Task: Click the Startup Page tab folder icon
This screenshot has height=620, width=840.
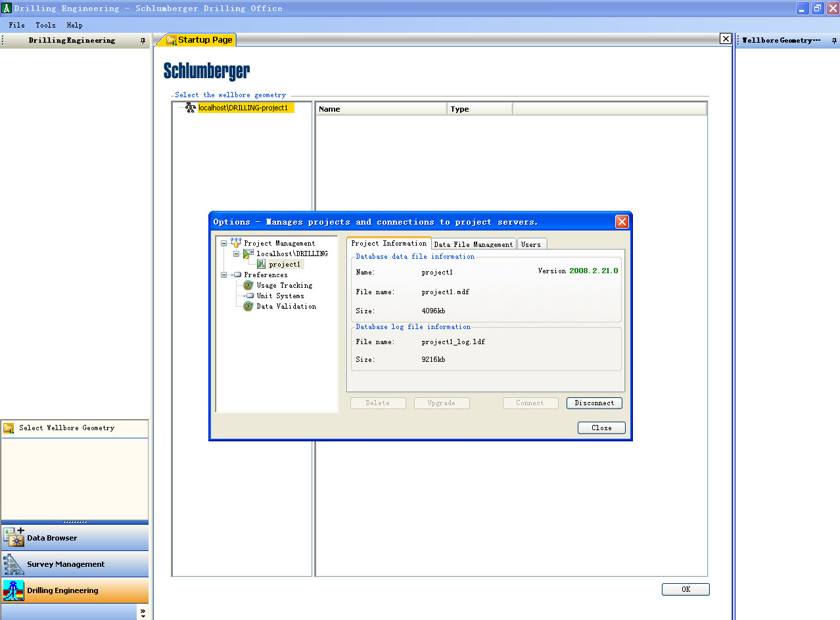Action: point(172,40)
